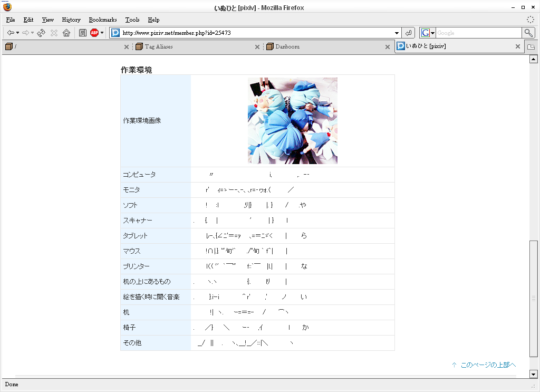Click the Save page floppy icon
Screen dimensions: 540x392
(82, 32)
